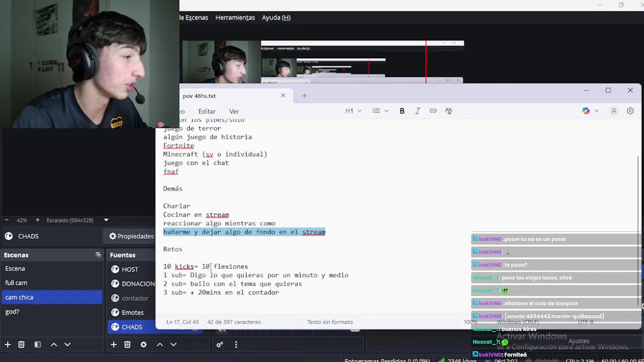Viewport: 644px width, 362px height.
Task: Open source properties gear in Fuentes toolbar
Action: click(143, 344)
